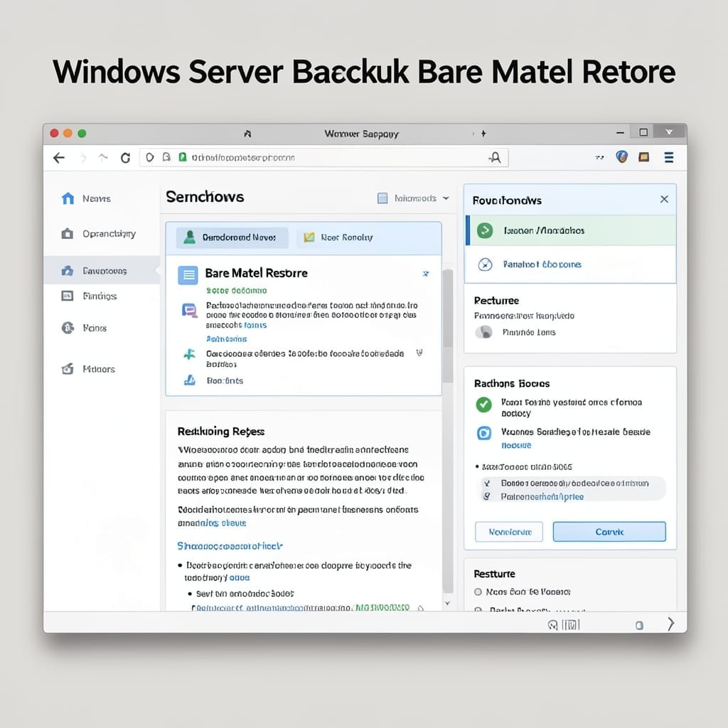Reload the page with refresh icon
Image resolution: width=728 pixels, height=728 pixels.
click(125, 158)
